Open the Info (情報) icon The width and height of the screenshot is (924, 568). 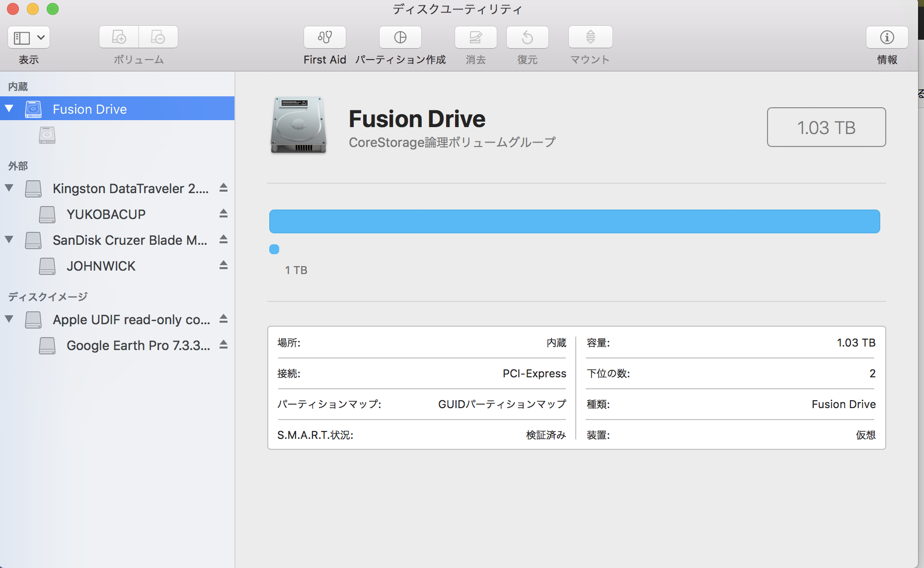coord(887,37)
